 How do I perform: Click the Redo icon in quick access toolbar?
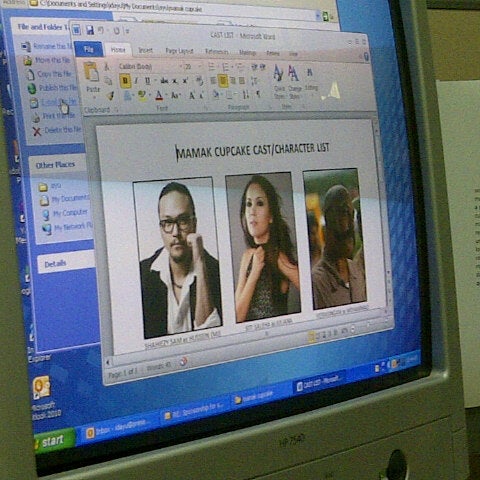[x=116, y=31]
